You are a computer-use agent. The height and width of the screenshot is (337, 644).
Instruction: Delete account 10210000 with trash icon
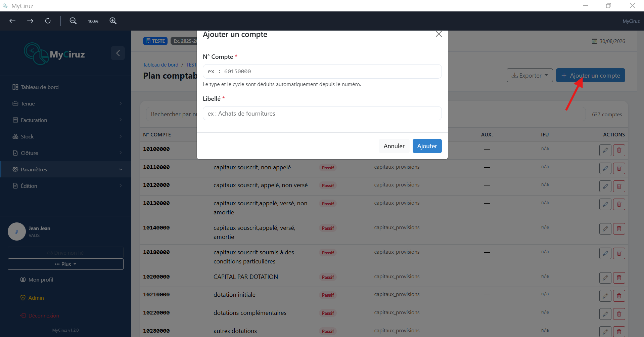[619, 296]
